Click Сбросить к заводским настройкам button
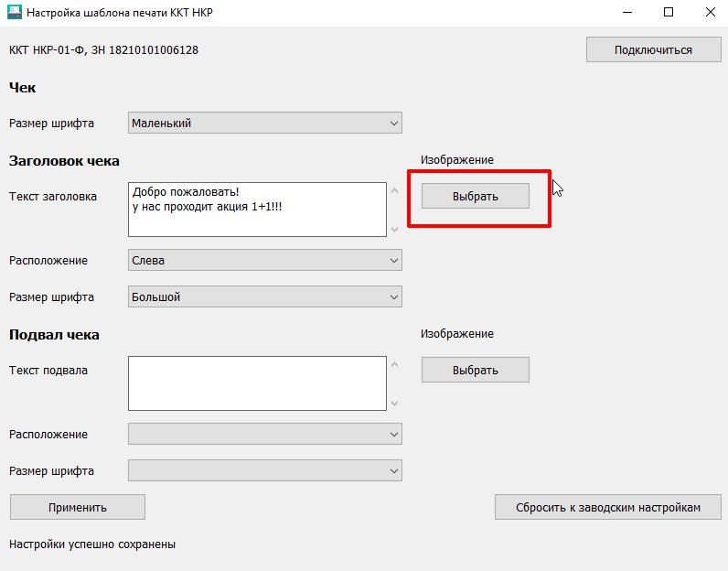This screenshot has width=728, height=571. click(x=608, y=507)
